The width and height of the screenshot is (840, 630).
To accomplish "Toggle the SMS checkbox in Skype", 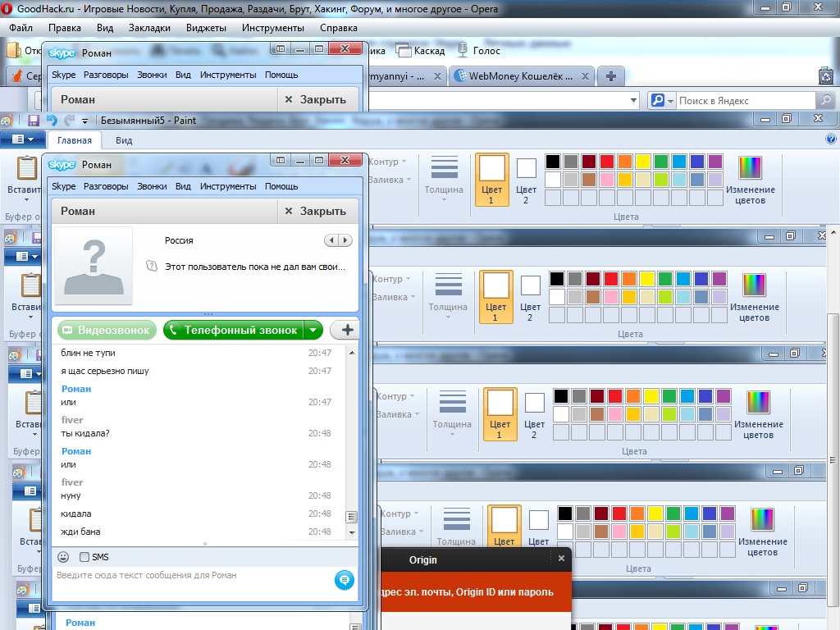I will (84, 557).
